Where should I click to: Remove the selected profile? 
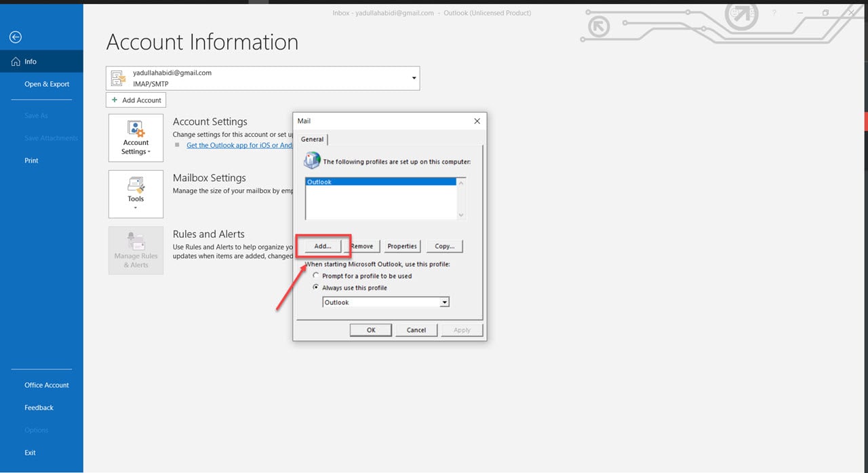click(362, 246)
